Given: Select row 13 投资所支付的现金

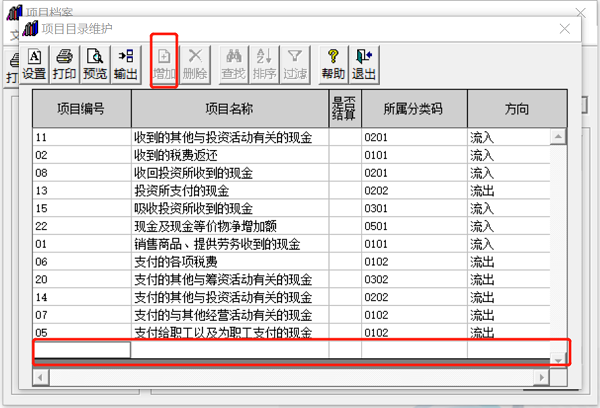Looking at the screenshot, I should tap(291, 190).
